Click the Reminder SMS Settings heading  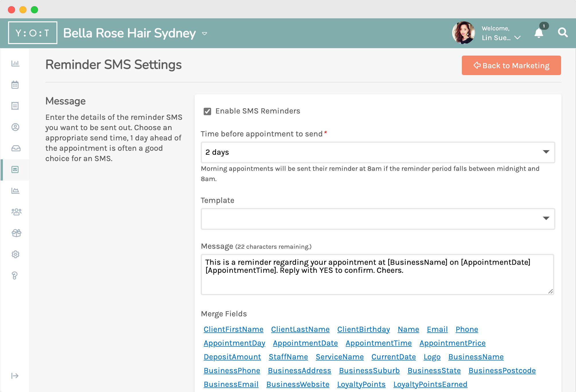[114, 64]
